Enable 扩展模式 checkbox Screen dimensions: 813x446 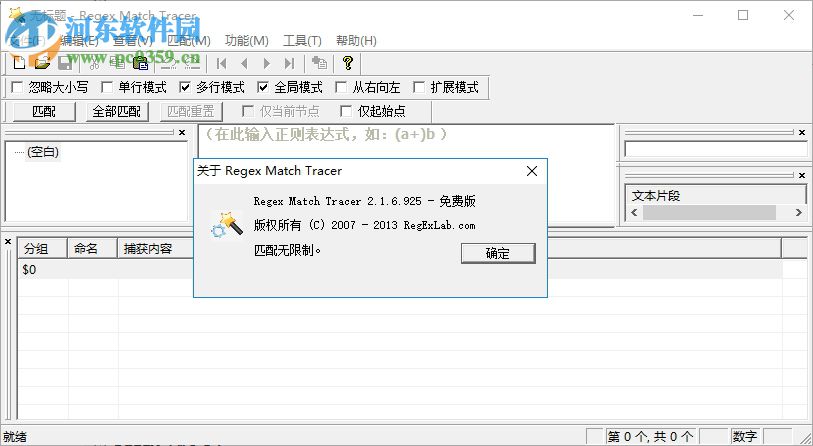tap(419, 87)
